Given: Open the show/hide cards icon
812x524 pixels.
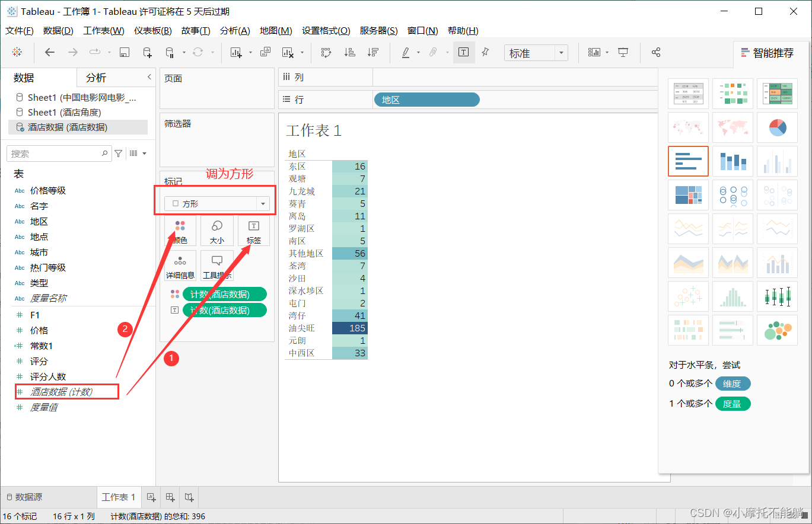Looking at the screenshot, I should pyautogui.click(x=594, y=52).
